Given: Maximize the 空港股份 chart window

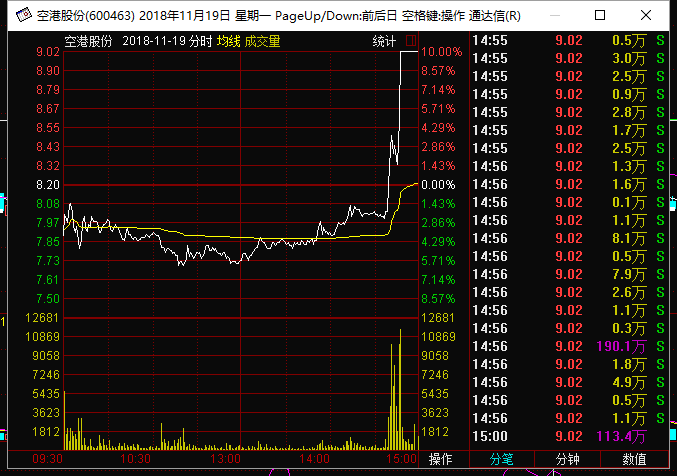Looking at the screenshot, I should point(600,15).
